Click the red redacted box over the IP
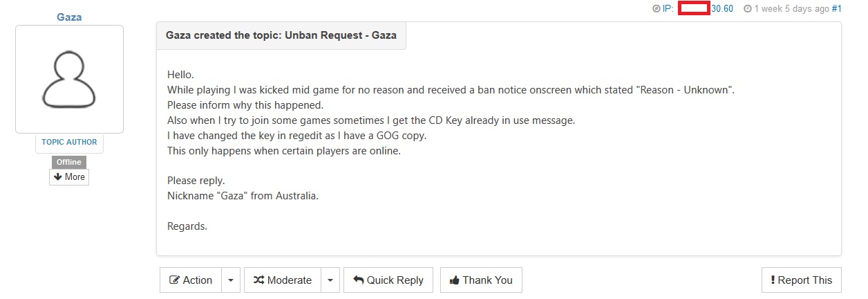 (694, 9)
